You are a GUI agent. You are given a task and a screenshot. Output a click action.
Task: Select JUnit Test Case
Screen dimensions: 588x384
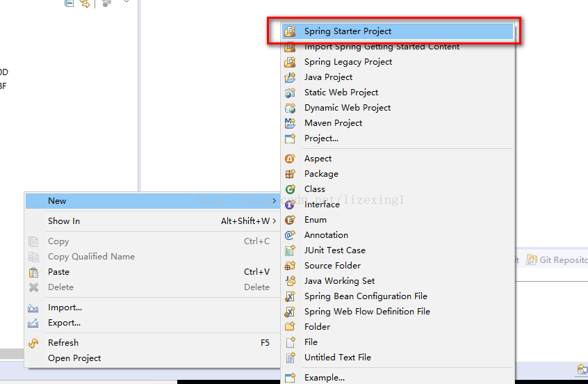point(398,250)
